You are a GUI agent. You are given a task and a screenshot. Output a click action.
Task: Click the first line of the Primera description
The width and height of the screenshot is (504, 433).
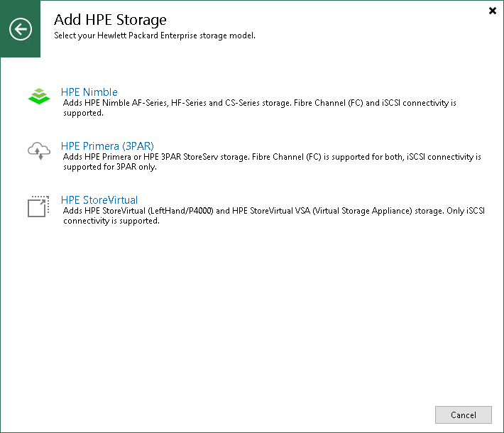point(272,157)
